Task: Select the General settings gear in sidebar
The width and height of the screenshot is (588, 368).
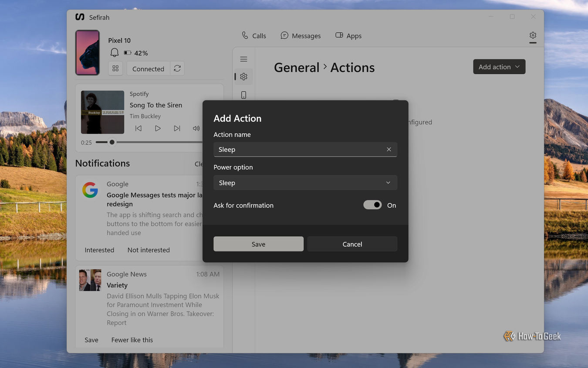Action: [243, 77]
